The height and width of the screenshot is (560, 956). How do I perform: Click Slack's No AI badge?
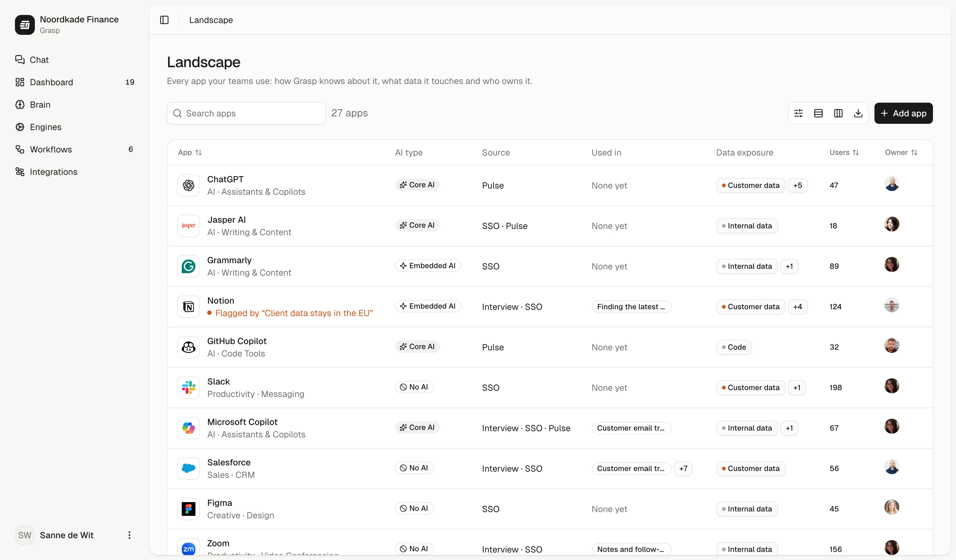(414, 387)
